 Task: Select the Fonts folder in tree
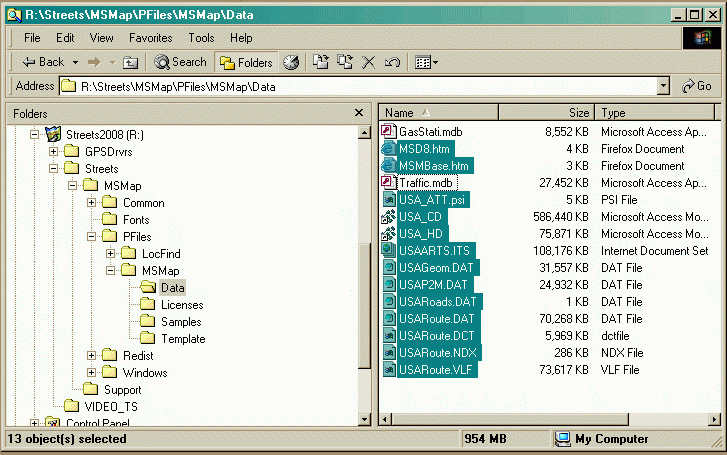click(136, 220)
